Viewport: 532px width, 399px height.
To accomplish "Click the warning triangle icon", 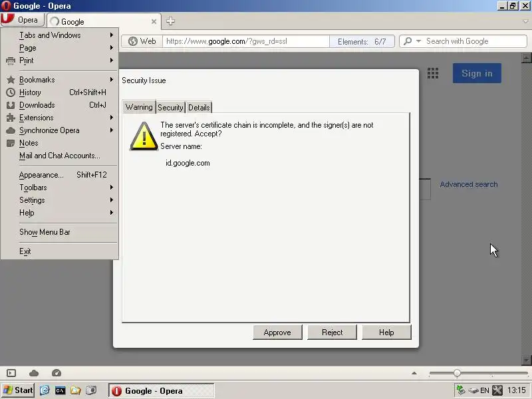I will (144, 136).
